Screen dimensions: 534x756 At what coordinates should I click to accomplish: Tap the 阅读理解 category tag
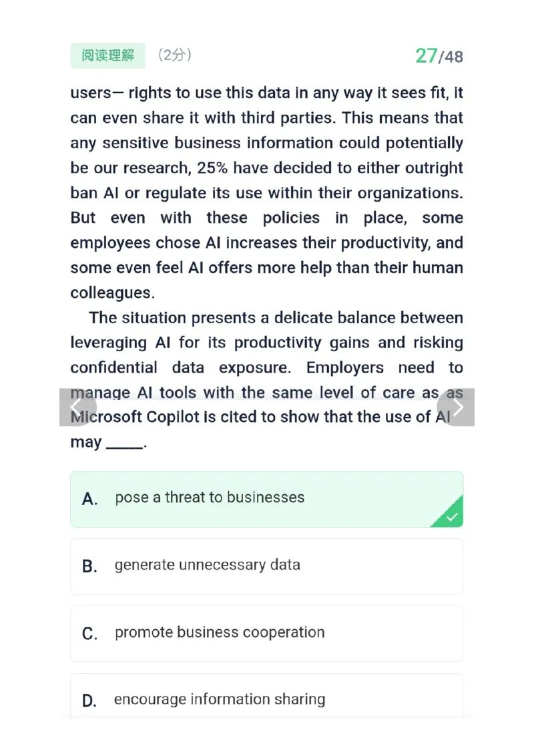[x=107, y=55]
